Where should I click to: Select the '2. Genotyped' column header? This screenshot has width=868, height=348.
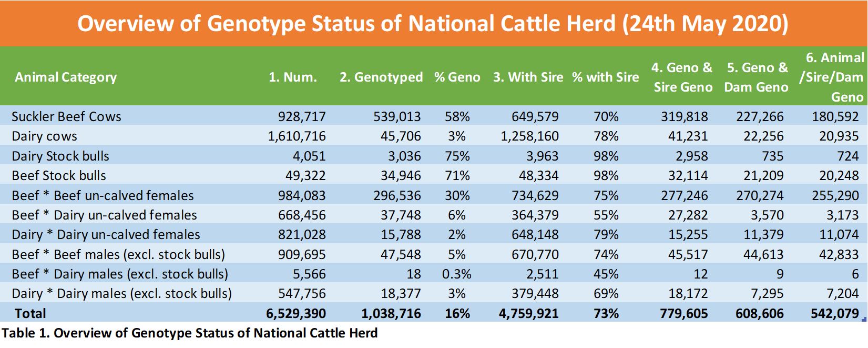pyautogui.click(x=381, y=77)
